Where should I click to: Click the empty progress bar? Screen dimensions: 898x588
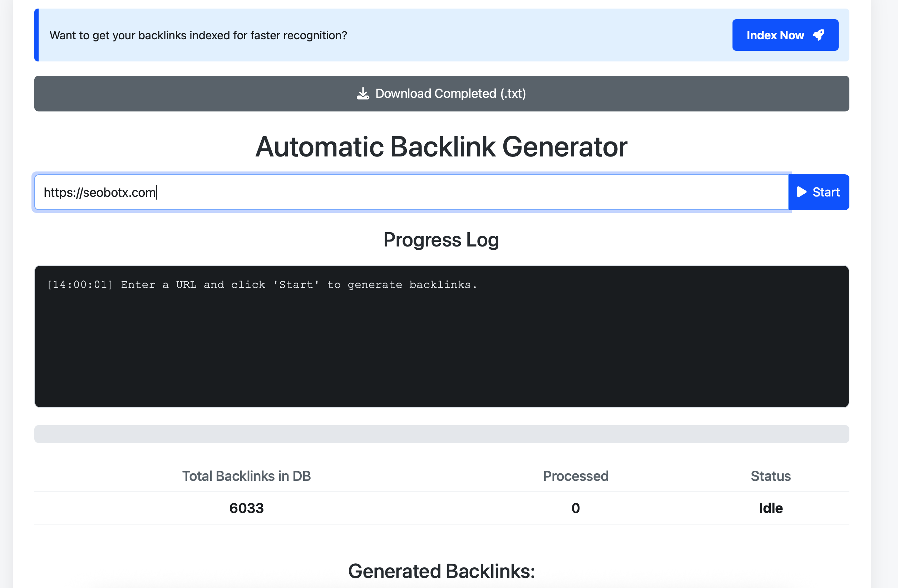pos(441,434)
